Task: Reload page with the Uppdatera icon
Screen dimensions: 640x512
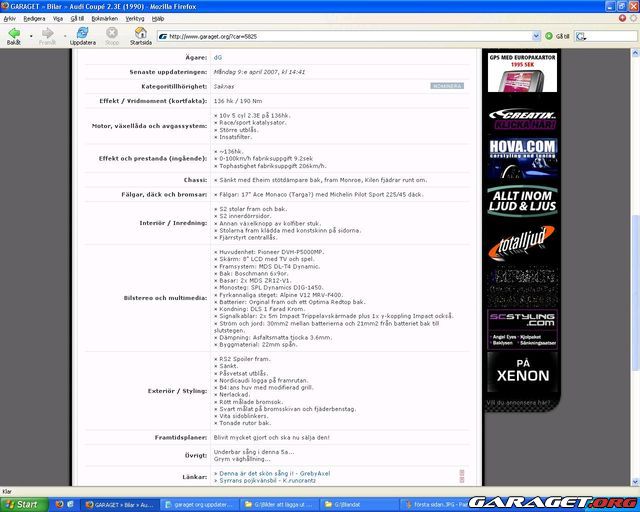Action: (83, 32)
